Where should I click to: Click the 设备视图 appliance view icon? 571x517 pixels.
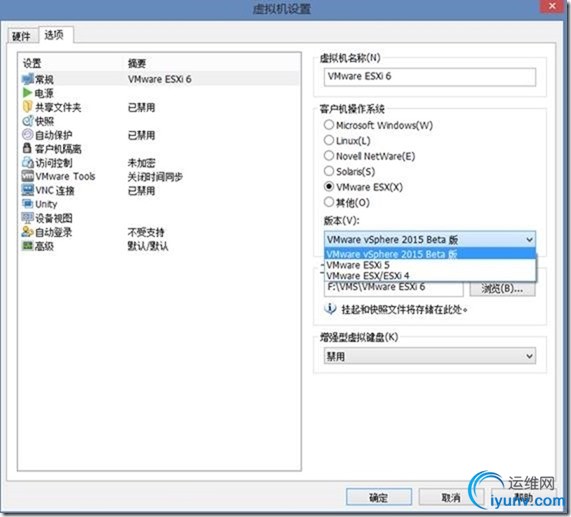click(28, 218)
